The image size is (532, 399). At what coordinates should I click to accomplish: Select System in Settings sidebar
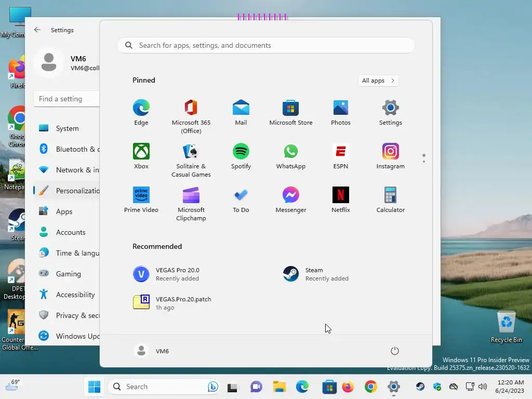[x=68, y=129]
